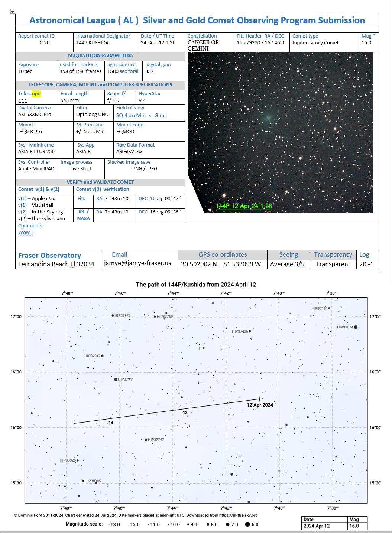This screenshot has width=392, height=533.
Task: Click the Fraser Observatory heading
Action: 49,256
